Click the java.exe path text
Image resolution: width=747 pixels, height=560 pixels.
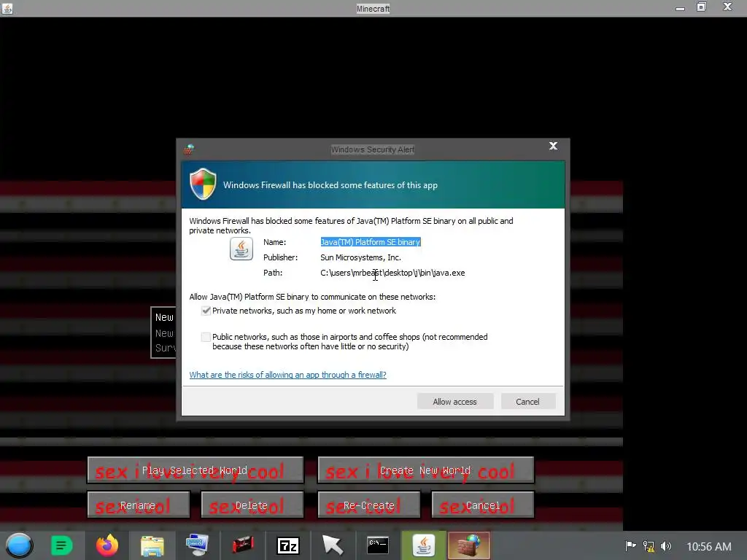click(x=392, y=273)
